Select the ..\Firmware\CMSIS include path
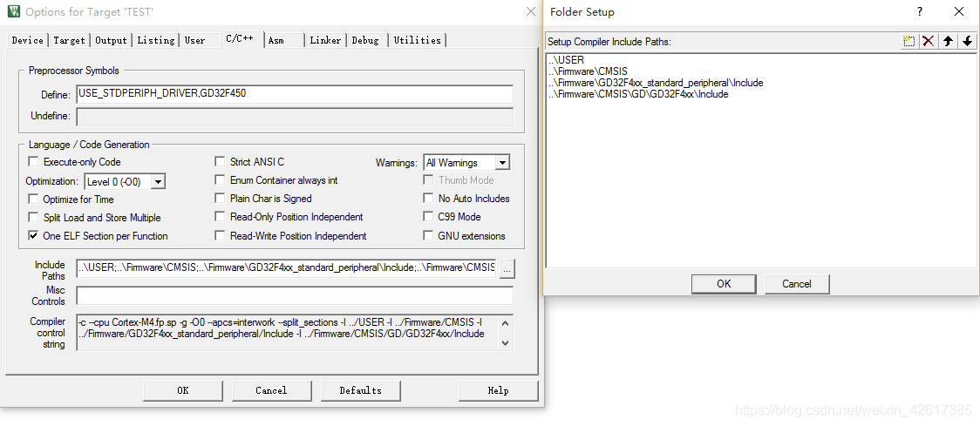The image size is (980, 426). click(x=589, y=71)
